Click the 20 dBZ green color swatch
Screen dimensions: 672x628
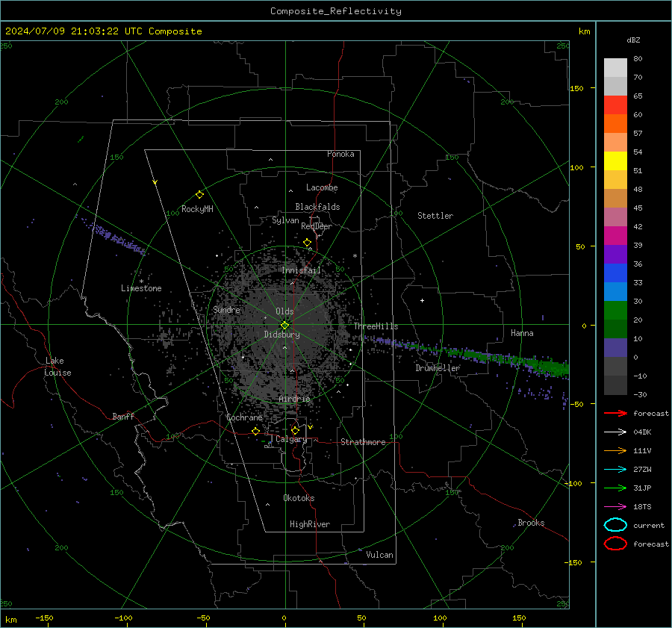tap(615, 311)
